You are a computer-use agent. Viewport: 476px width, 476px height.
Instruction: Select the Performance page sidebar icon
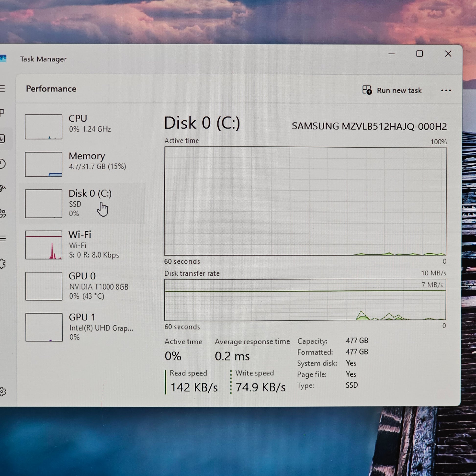click(2, 139)
